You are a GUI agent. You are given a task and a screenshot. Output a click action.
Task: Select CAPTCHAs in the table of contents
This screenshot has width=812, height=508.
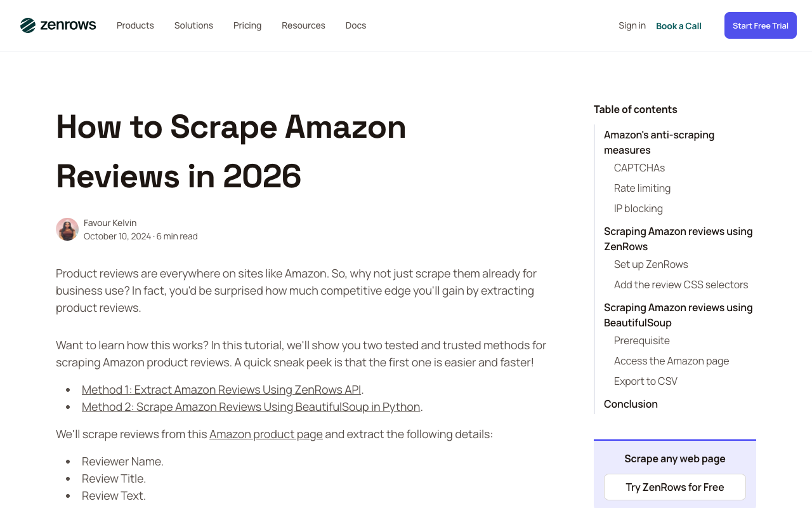639,168
